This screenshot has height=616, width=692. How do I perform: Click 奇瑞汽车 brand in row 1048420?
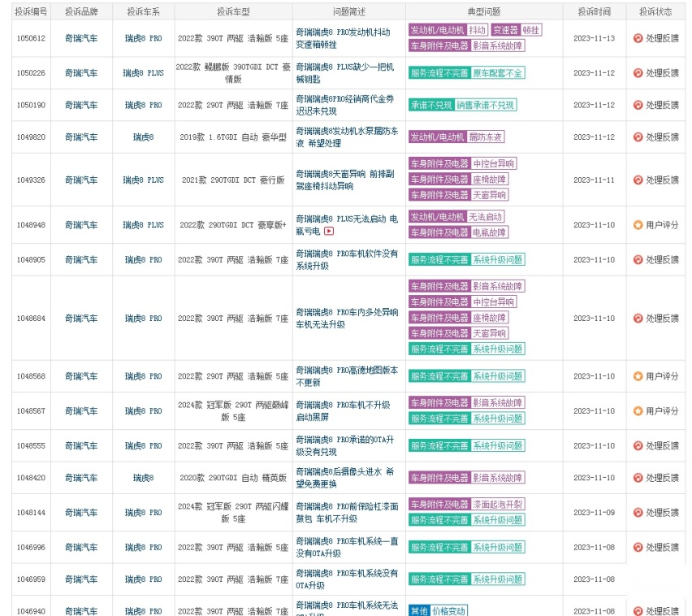(81, 478)
